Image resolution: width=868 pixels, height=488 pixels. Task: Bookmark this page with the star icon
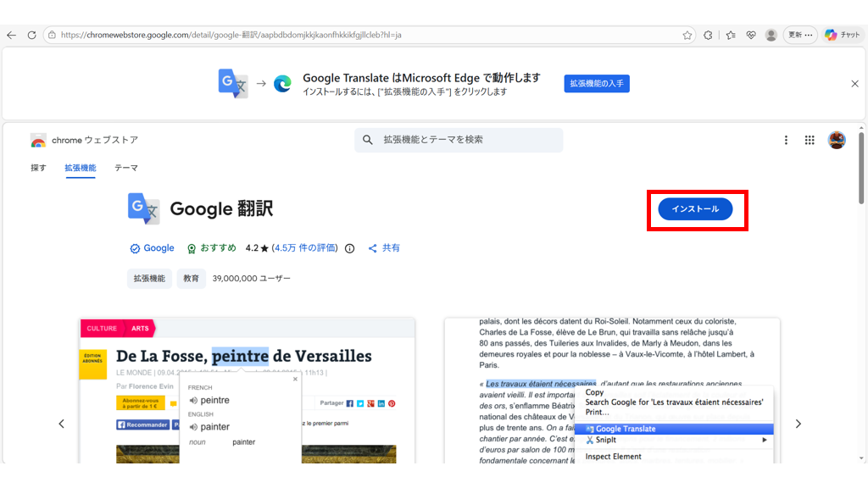[x=687, y=35]
